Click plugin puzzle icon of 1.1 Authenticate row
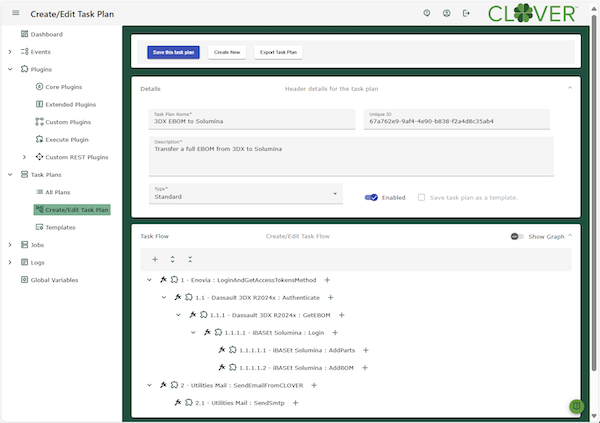 point(189,297)
